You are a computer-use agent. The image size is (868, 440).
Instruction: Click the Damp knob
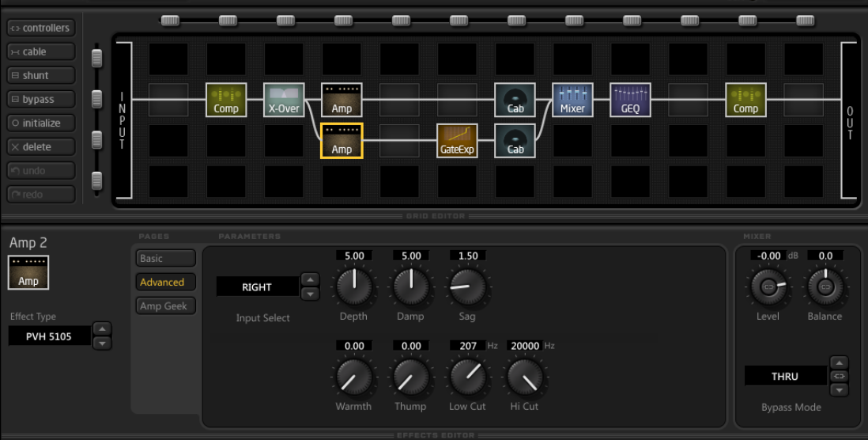tap(411, 287)
